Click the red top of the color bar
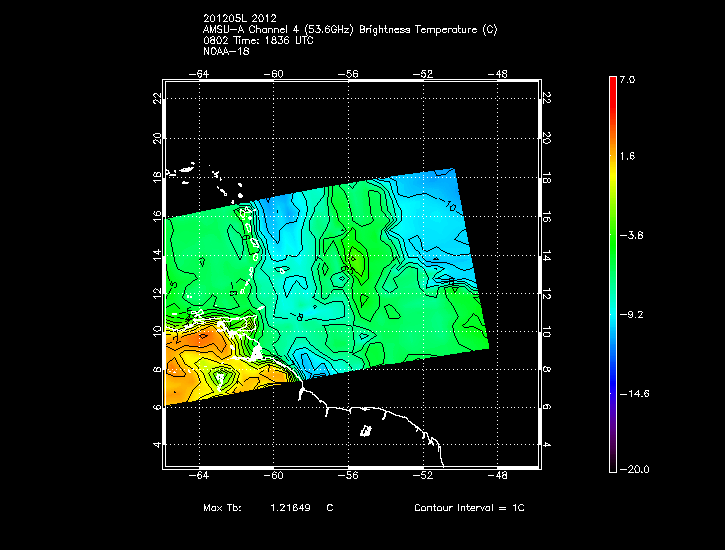Image resolution: width=725 pixels, height=550 pixels. click(x=613, y=83)
